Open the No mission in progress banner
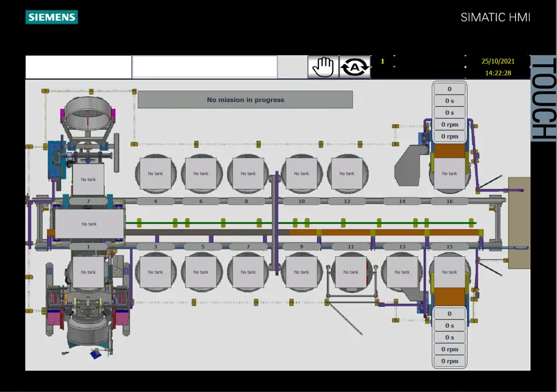 pos(245,100)
